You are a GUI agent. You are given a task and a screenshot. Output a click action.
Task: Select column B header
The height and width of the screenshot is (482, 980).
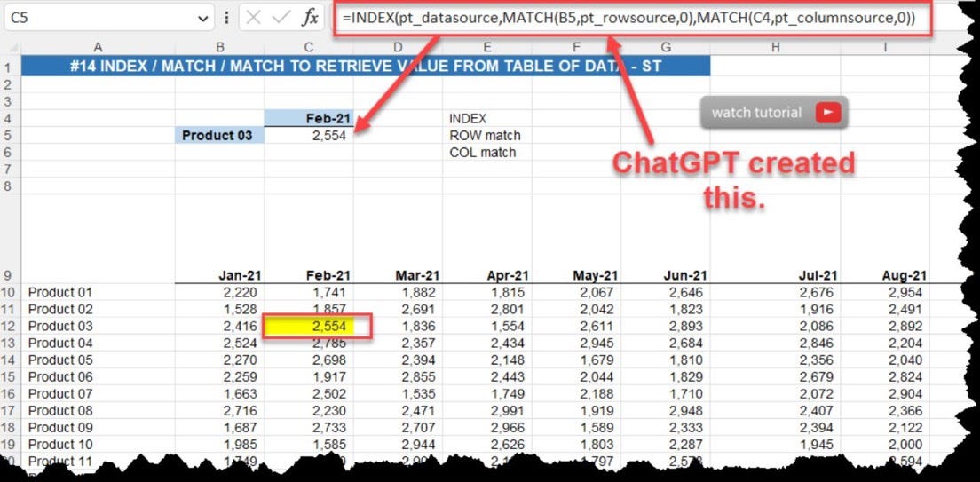coord(219,48)
